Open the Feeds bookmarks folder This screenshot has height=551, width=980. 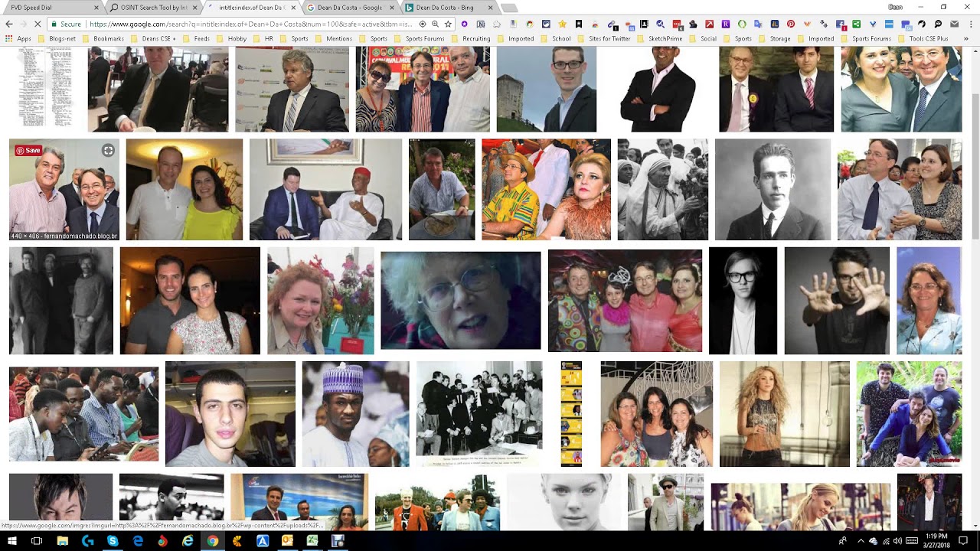click(x=196, y=38)
